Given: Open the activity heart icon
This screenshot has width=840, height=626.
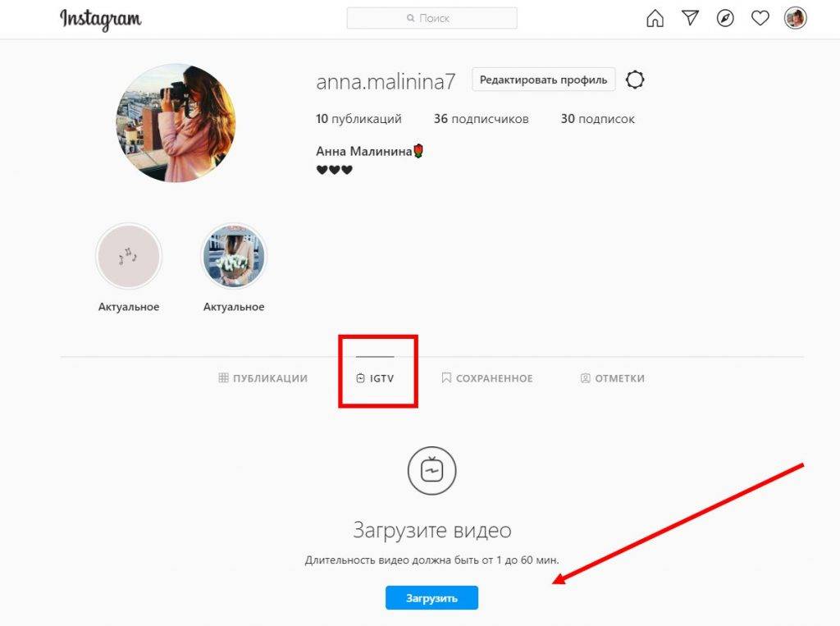Looking at the screenshot, I should point(760,18).
